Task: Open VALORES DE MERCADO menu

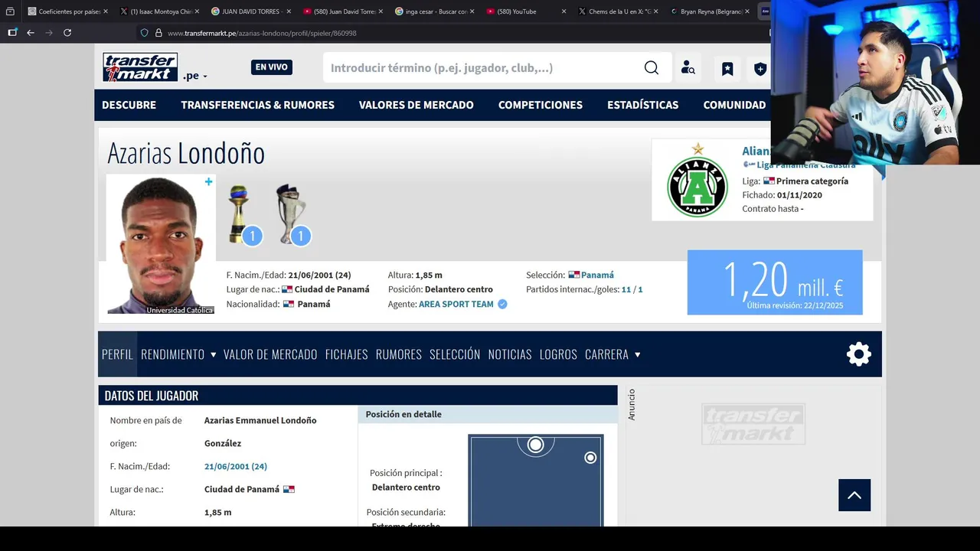Action: point(416,105)
